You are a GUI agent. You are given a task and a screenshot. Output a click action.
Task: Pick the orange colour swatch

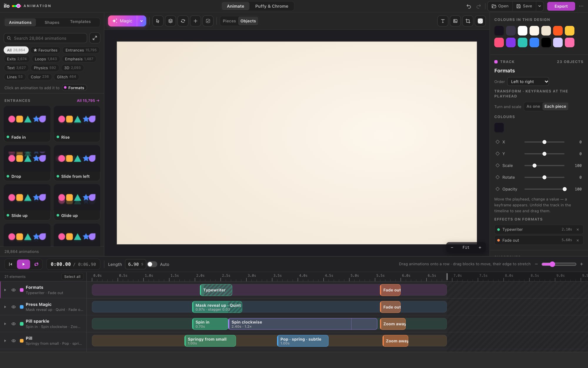558,31
